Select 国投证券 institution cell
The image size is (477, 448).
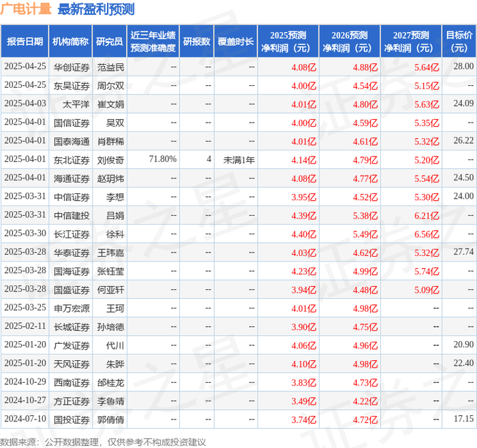[72, 419]
